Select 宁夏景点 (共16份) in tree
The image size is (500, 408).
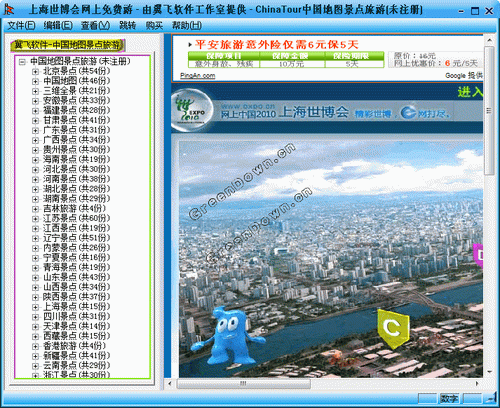[x=76, y=258]
